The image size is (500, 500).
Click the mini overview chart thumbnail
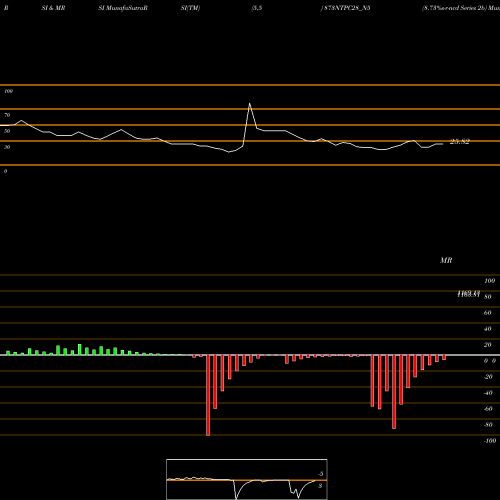click(247, 479)
